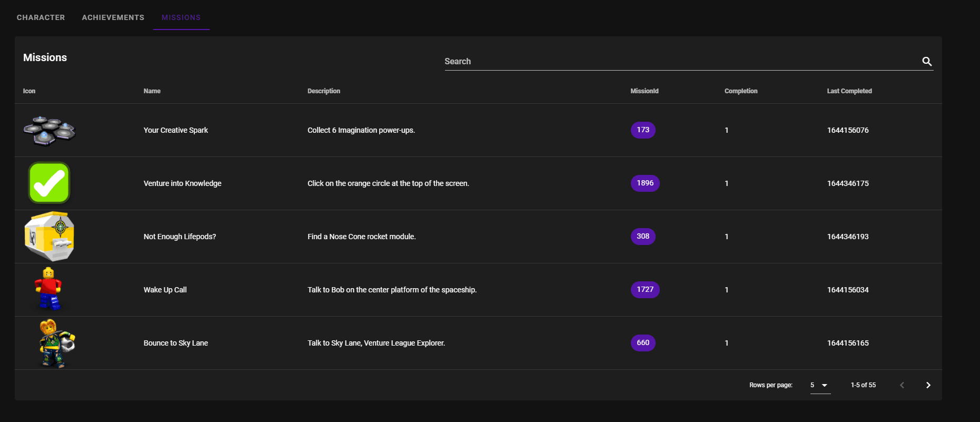980x422 pixels.
Task: Open the Rows per page dropdown
Action: (820, 385)
